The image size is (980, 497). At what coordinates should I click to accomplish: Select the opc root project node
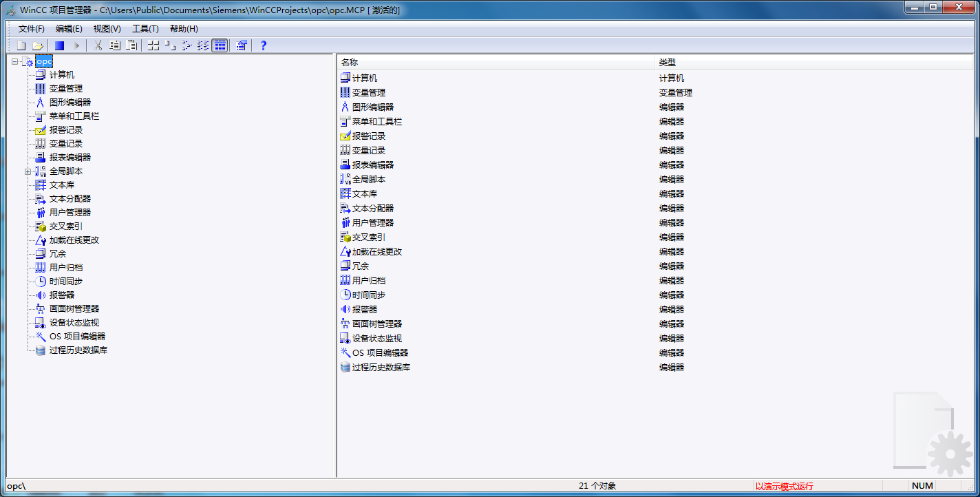click(44, 62)
